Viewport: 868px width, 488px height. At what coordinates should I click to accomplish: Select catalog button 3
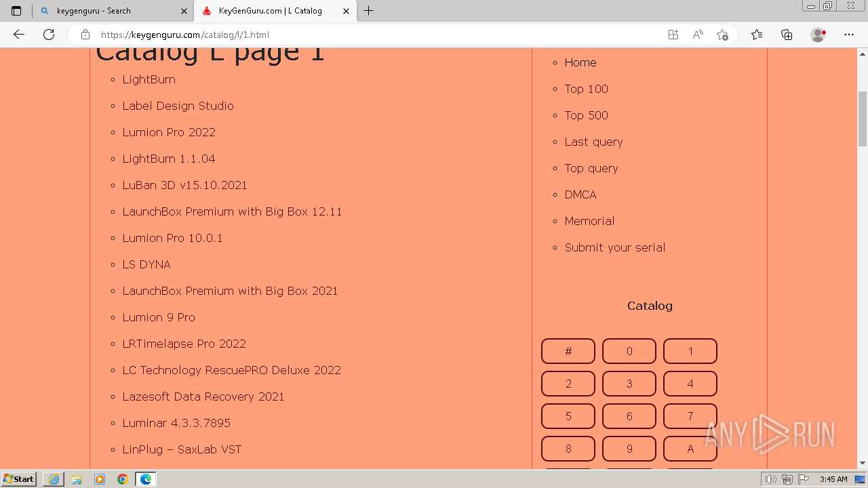(x=629, y=384)
